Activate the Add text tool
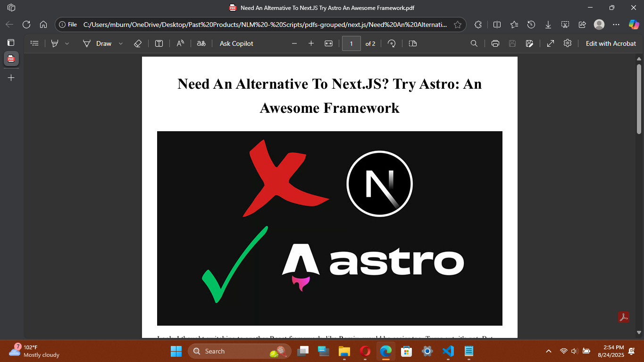644x362 pixels. click(159, 43)
